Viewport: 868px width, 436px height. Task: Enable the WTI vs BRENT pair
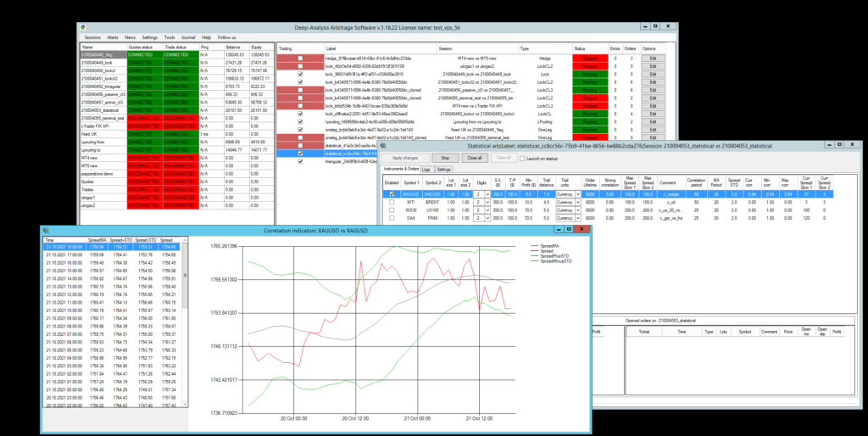[392, 202]
